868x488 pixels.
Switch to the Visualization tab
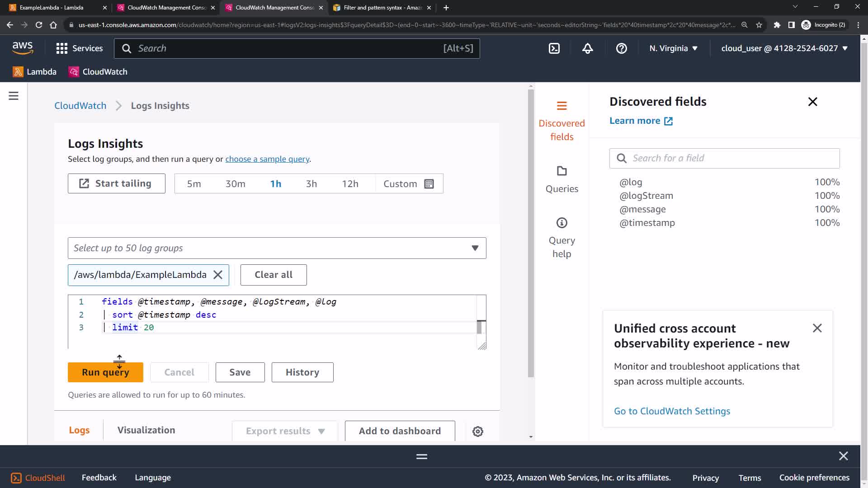(146, 430)
